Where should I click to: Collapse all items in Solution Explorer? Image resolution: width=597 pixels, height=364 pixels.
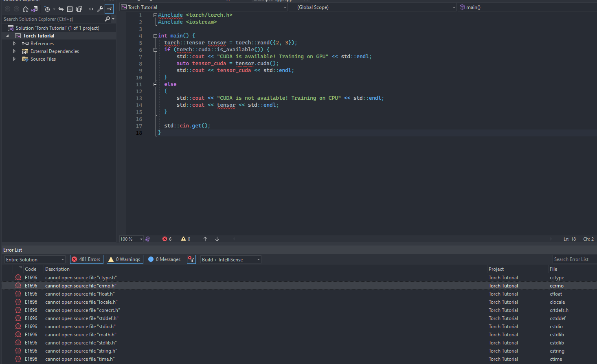pos(70,9)
